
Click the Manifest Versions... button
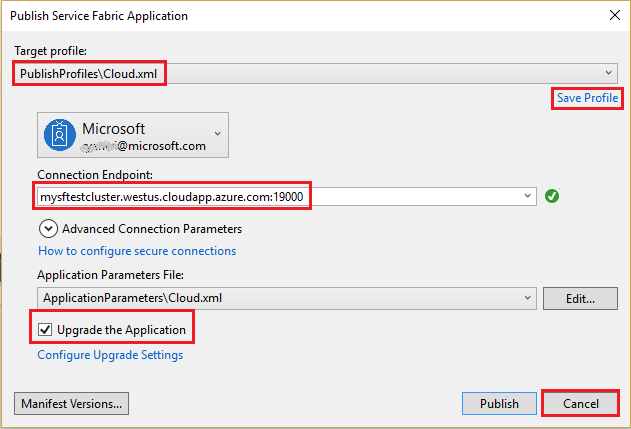click(x=71, y=403)
